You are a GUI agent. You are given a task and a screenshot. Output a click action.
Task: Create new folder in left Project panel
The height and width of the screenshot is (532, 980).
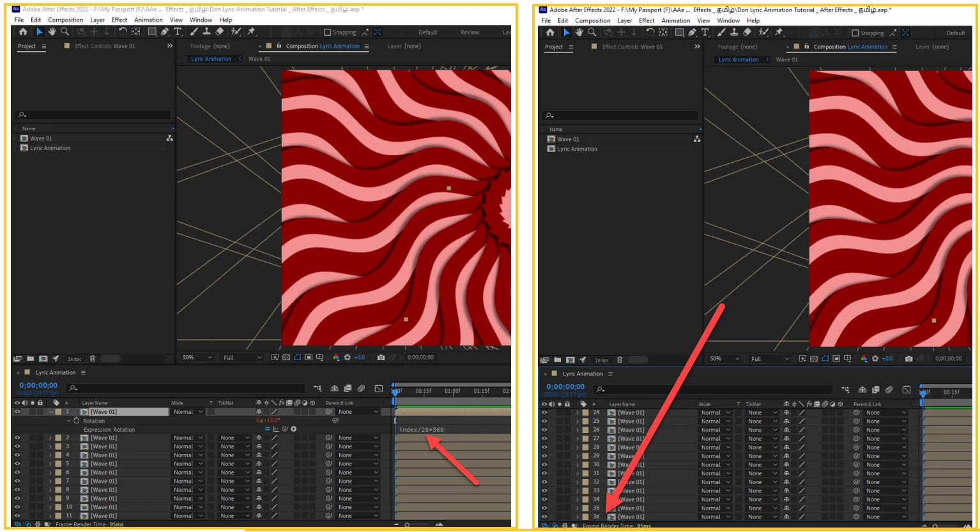click(30, 359)
